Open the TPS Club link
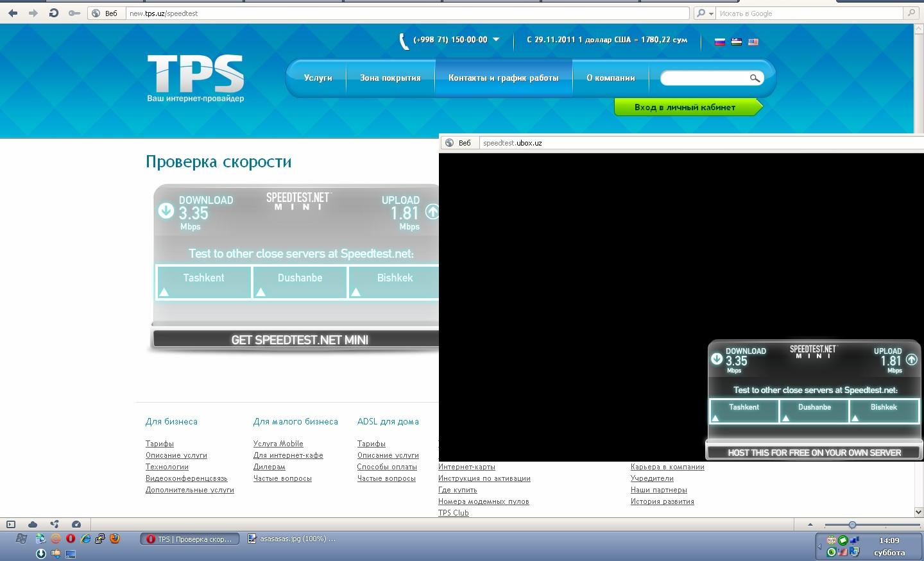Viewport: 924px width, 561px height. tap(453, 513)
